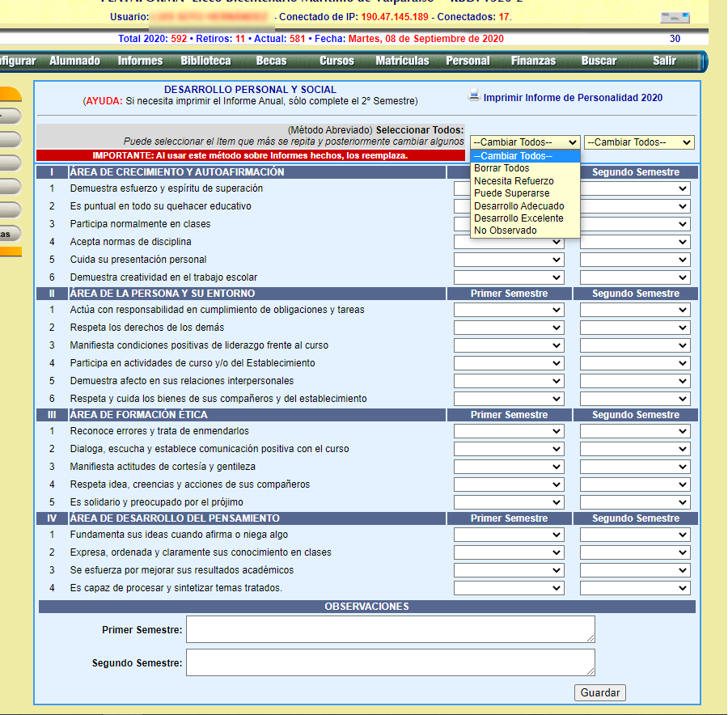The height and width of the screenshot is (715, 728).
Task: Expand second semester dropdown for 'Es solidario'
Action: tap(635, 502)
